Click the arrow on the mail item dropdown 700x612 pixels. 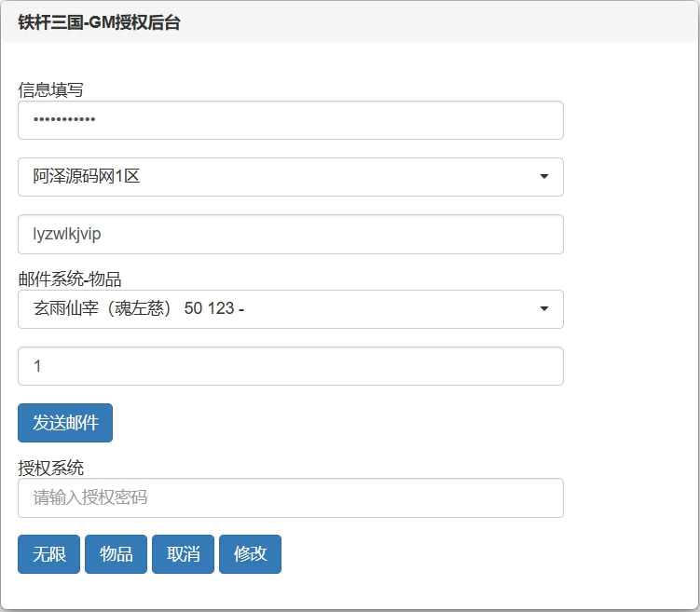543,309
